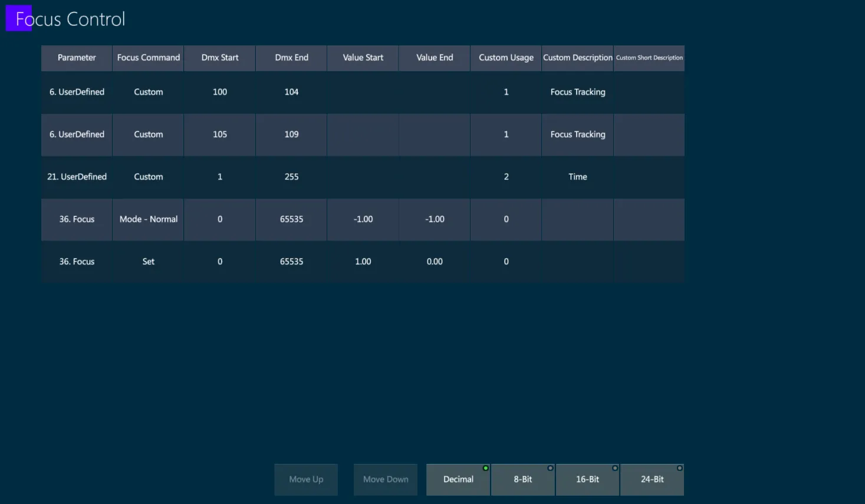Select 36. Focus parameter in Mode - Normal row
Screen dimensions: 865x504
(77, 219)
